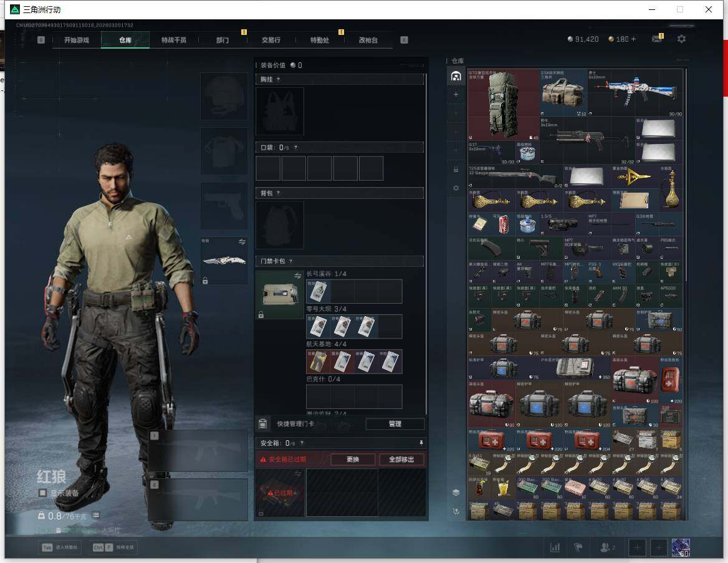
Task: Select the equipped knife slot
Action: tap(224, 261)
